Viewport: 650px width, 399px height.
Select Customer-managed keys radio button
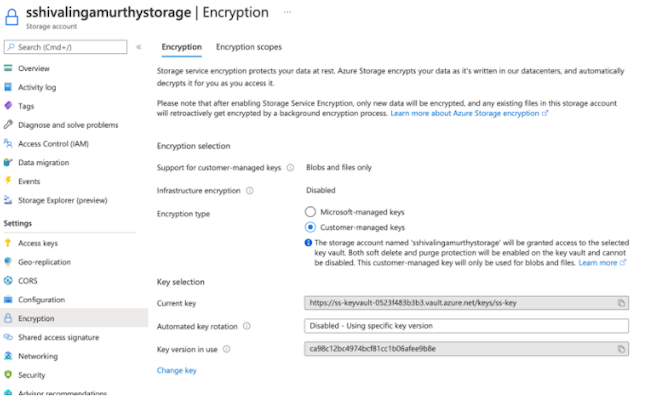pos(310,227)
